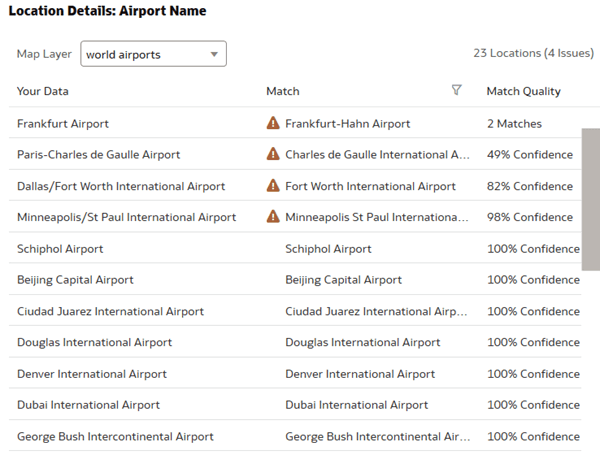The width and height of the screenshot is (600, 455).
Task: Click the filter icon in Match column
Action: [x=457, y=90]
